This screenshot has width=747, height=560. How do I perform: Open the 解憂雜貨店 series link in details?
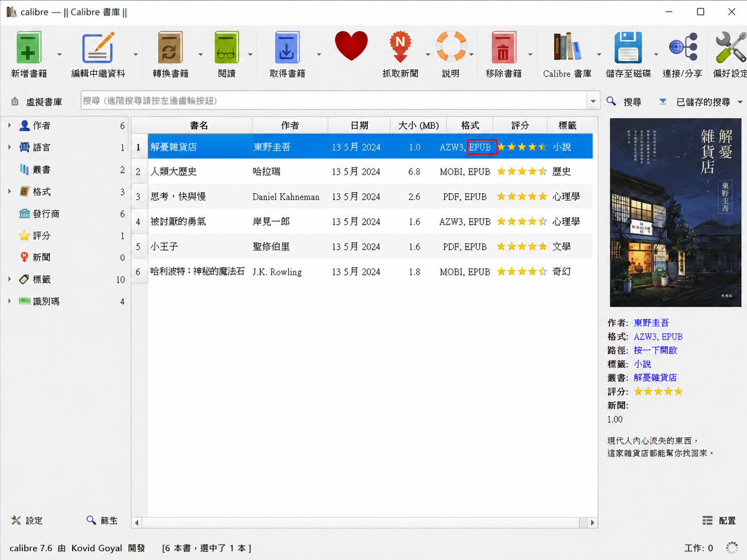(x=655, y=378)
